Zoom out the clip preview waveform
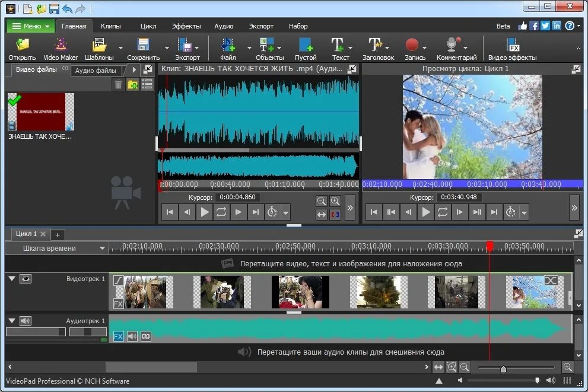588x392 pixels. pyautogui.click(x=321, y=201)
